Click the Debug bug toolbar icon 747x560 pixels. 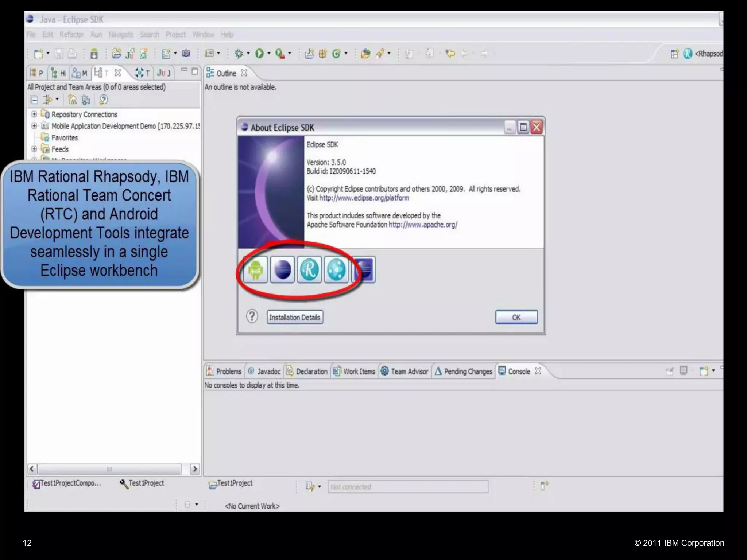[239, 54]
